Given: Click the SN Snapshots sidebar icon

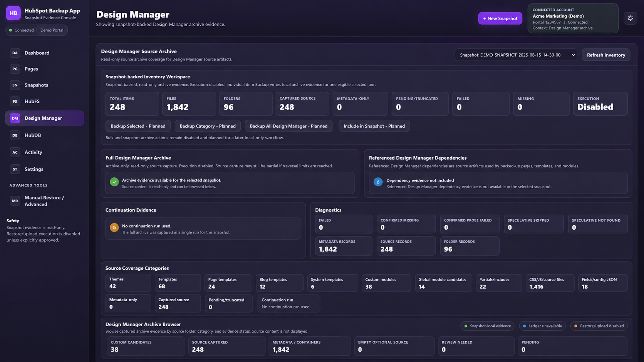Looking at the screenshot, I should 15,85.
